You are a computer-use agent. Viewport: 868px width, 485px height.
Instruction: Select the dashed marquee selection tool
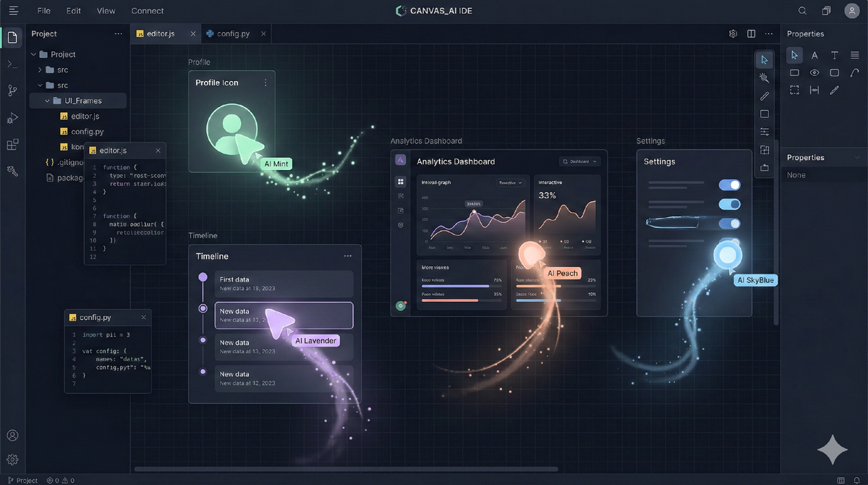[794, 90]
